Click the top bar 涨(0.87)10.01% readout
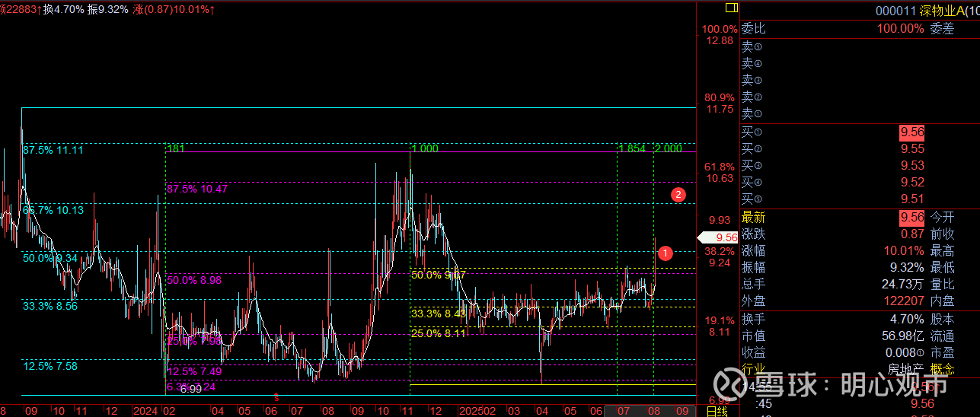Image resolution: width=980 pixels, height=417 pixels. [174, 9]
